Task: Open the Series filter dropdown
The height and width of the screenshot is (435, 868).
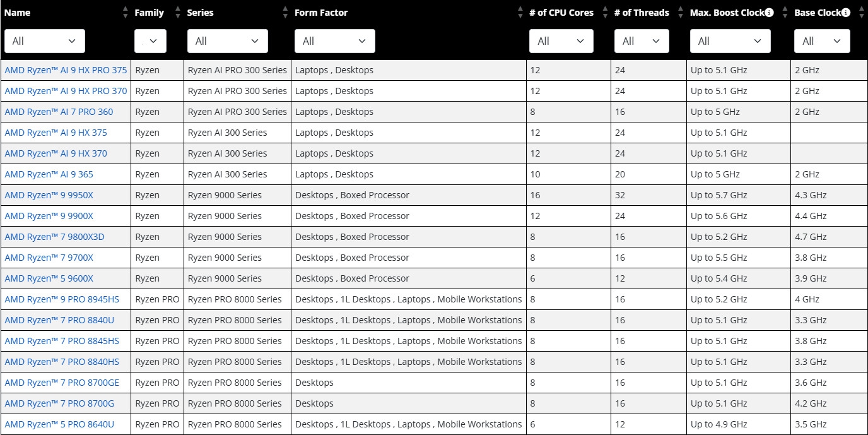Action: pyautogui.click(x=227, y=41)
